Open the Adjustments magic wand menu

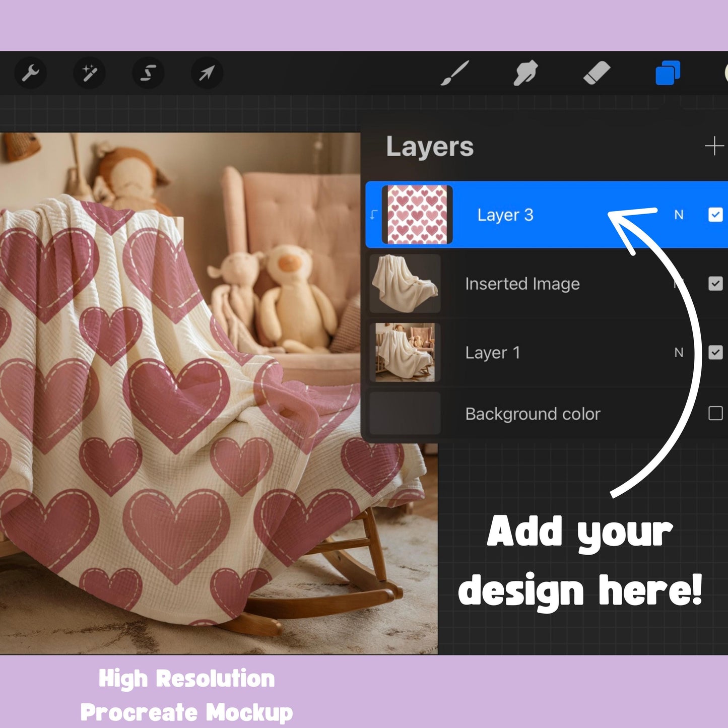pos(90,73)
